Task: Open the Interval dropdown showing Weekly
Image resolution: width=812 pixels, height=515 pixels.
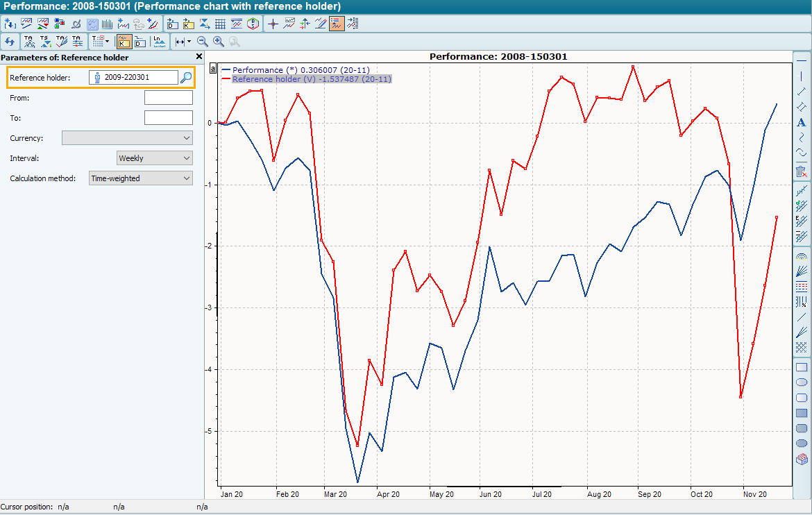Action: (x=155, y=158)
